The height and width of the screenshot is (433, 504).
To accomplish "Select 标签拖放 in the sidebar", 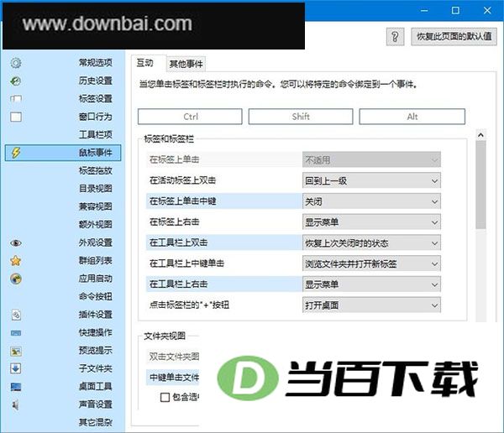I will point(96,170).
